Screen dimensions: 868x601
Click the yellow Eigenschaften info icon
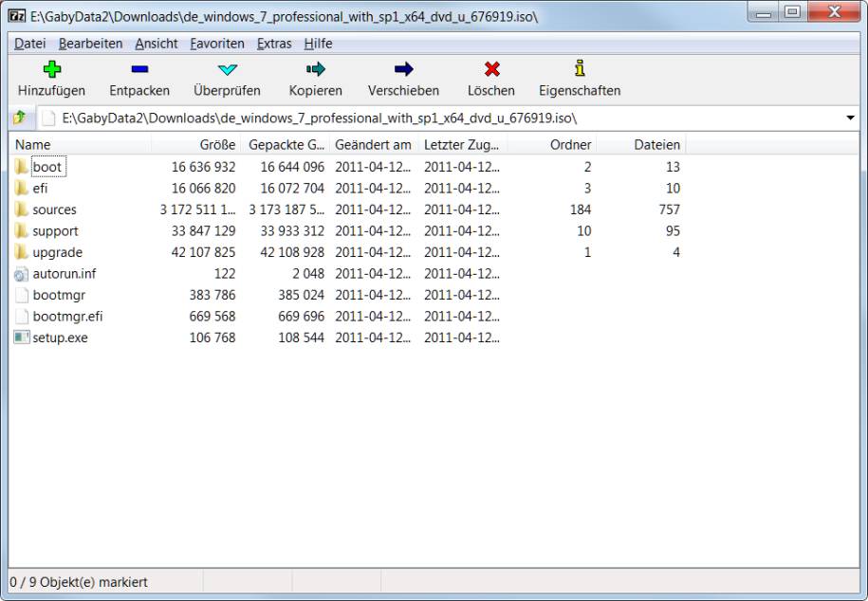580,68
